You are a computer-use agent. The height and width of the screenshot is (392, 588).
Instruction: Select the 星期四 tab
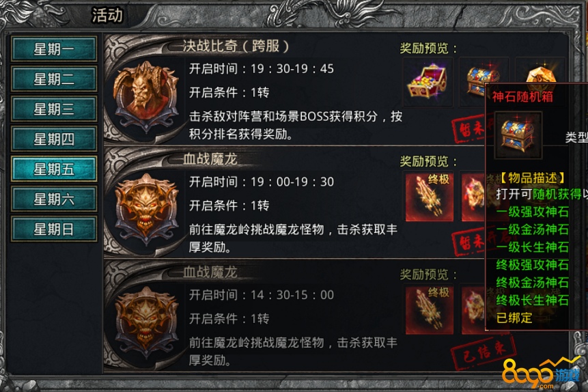pos(54,139)
